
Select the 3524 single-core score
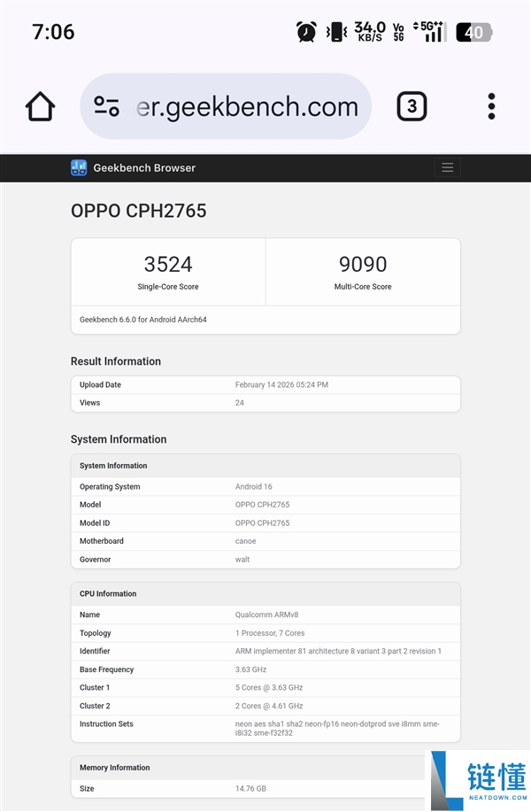coord(168,264)
